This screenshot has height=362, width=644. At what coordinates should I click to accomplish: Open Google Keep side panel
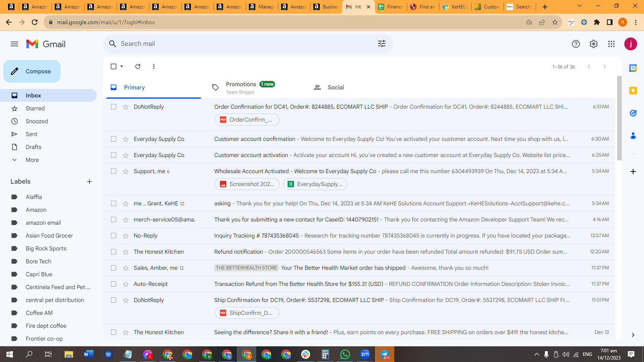point(633,91)
